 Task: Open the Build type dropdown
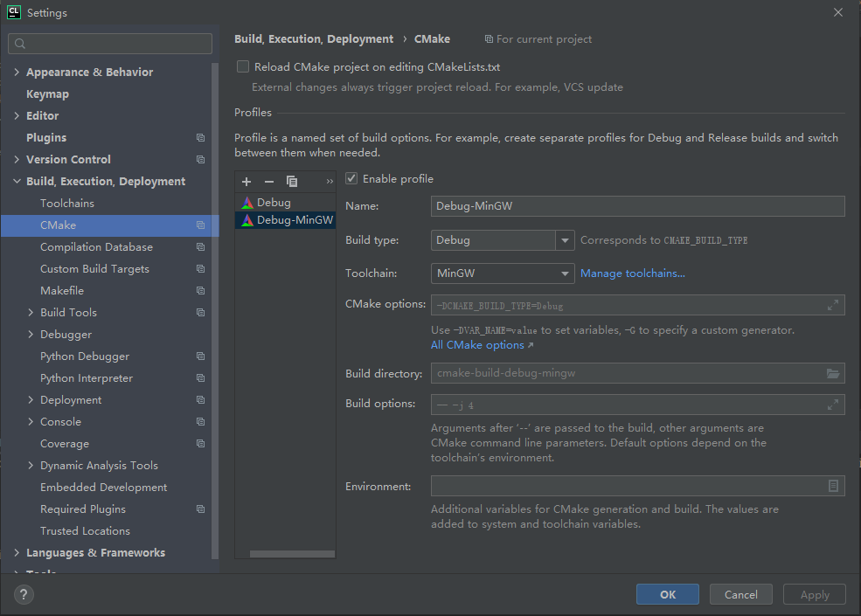click(565, 240)
